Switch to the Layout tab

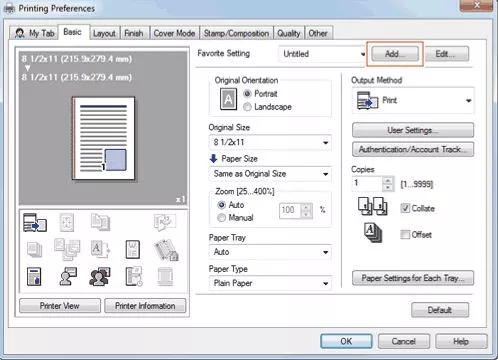104,33
